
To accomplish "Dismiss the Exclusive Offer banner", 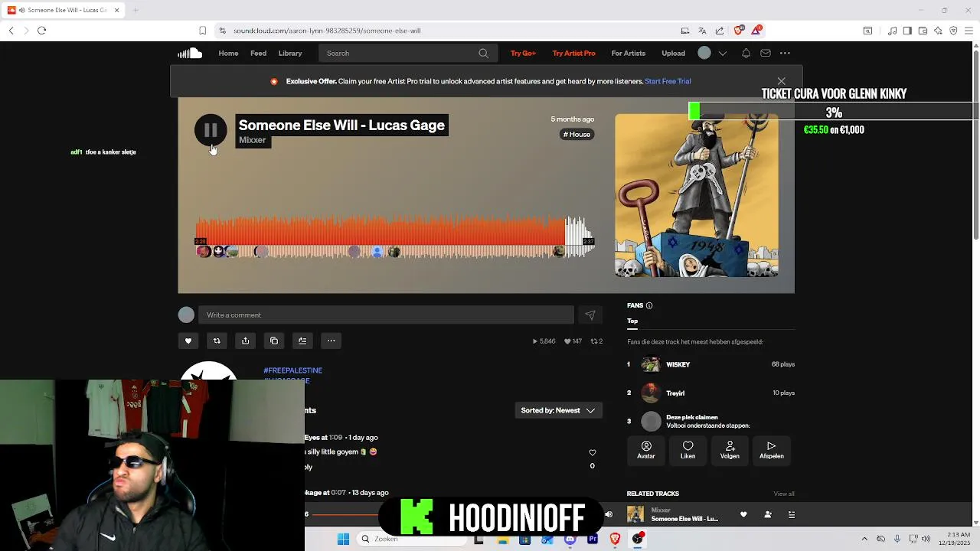I will click(781, 81).
